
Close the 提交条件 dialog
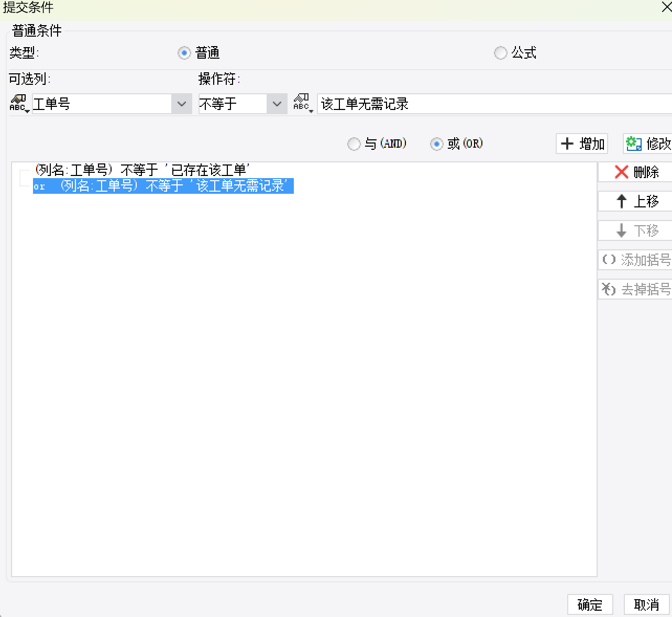(x=666, y=7)
